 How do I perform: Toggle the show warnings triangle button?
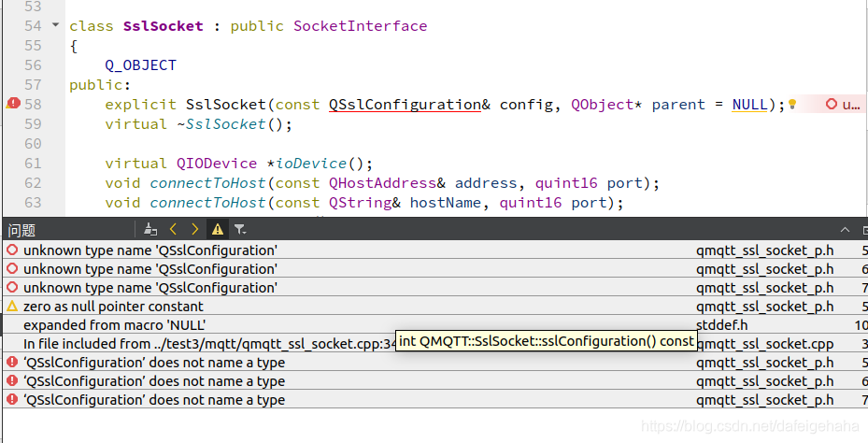217,229
